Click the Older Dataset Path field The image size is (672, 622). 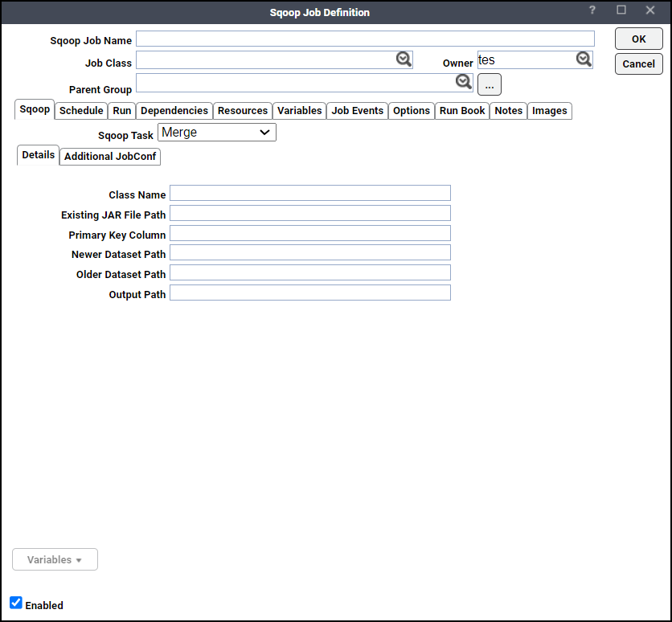310,272
